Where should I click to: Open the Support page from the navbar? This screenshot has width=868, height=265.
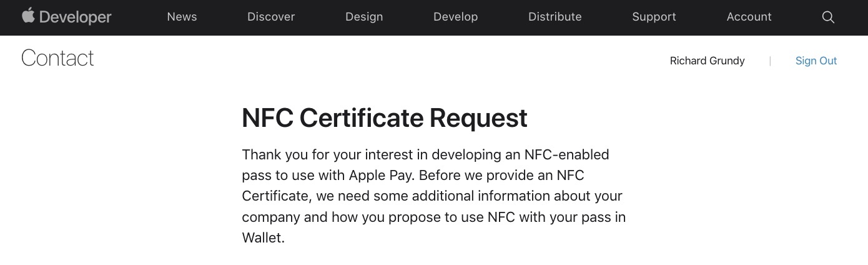654,17
